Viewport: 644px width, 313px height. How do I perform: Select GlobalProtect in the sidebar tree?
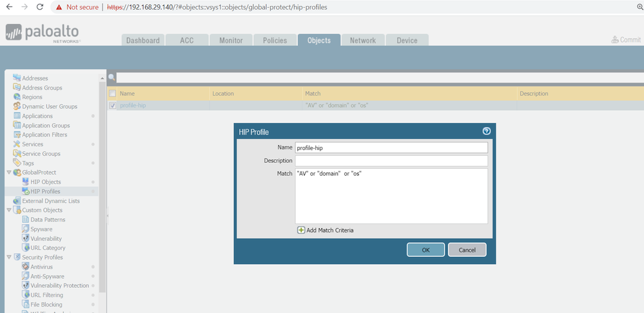39,173
